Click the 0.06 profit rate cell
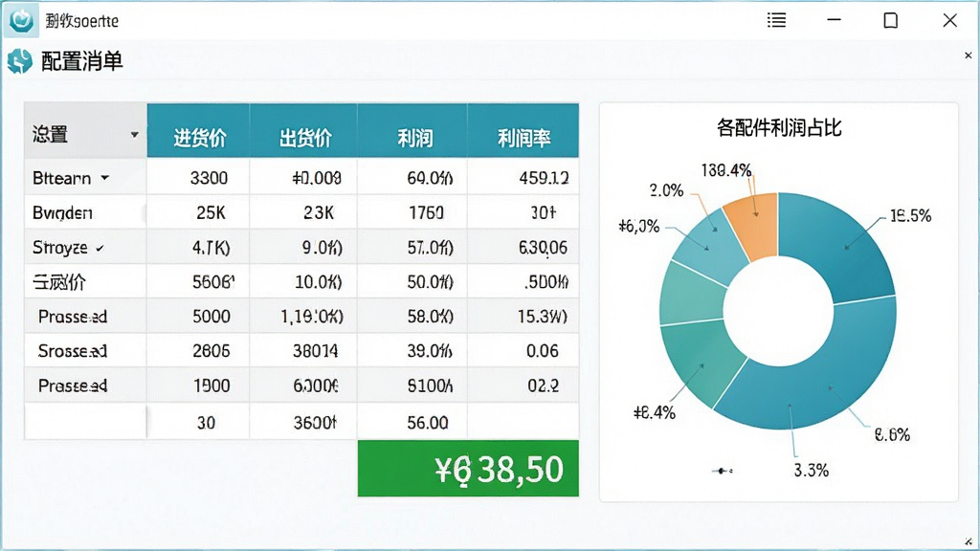Viewport: 980px width, 551px height. pos(523,350)
